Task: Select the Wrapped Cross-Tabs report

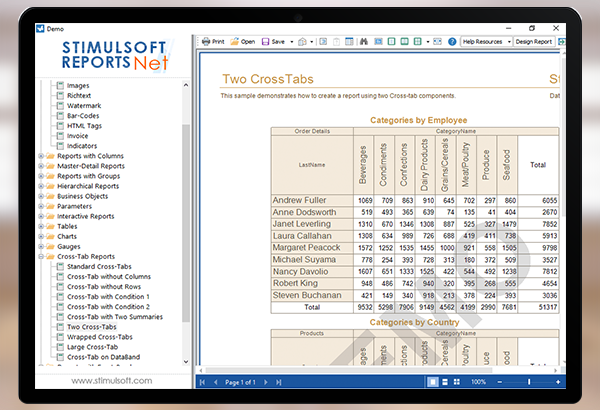Action: (100, 337)
